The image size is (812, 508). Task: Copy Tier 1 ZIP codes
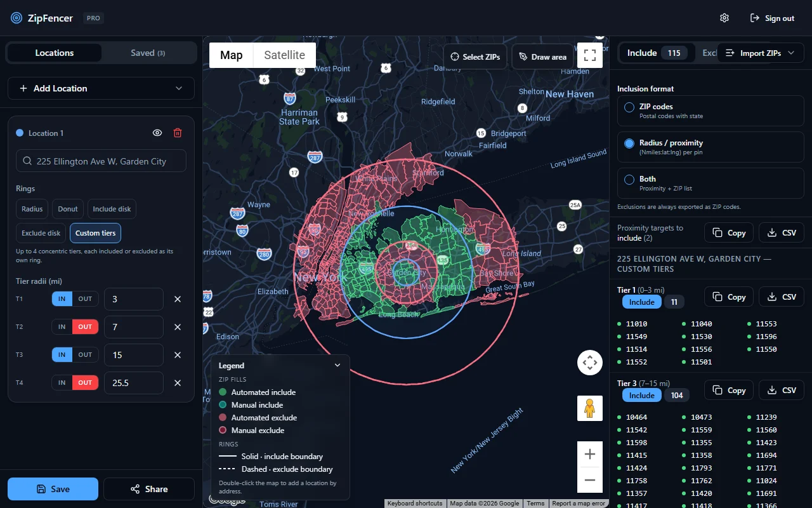[729, 297]
